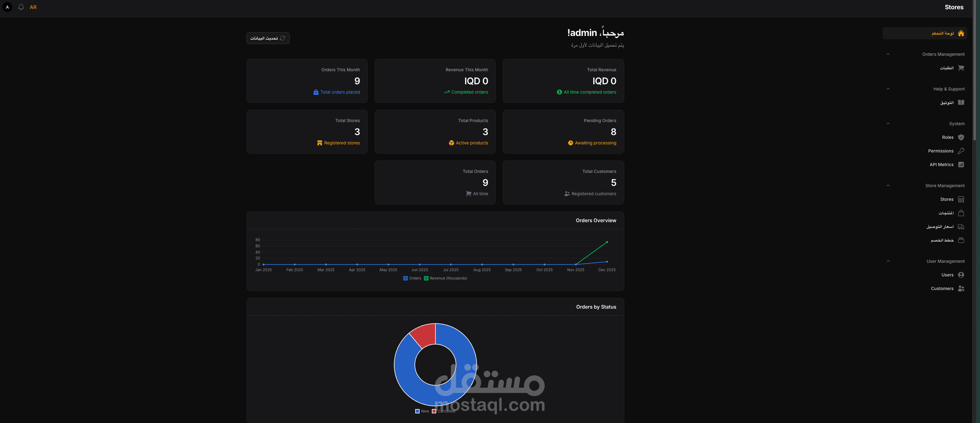Viewport: 980px width, 423px height.
Task: Click the API Metrics chart icon
Action: (x=961, y=165)
